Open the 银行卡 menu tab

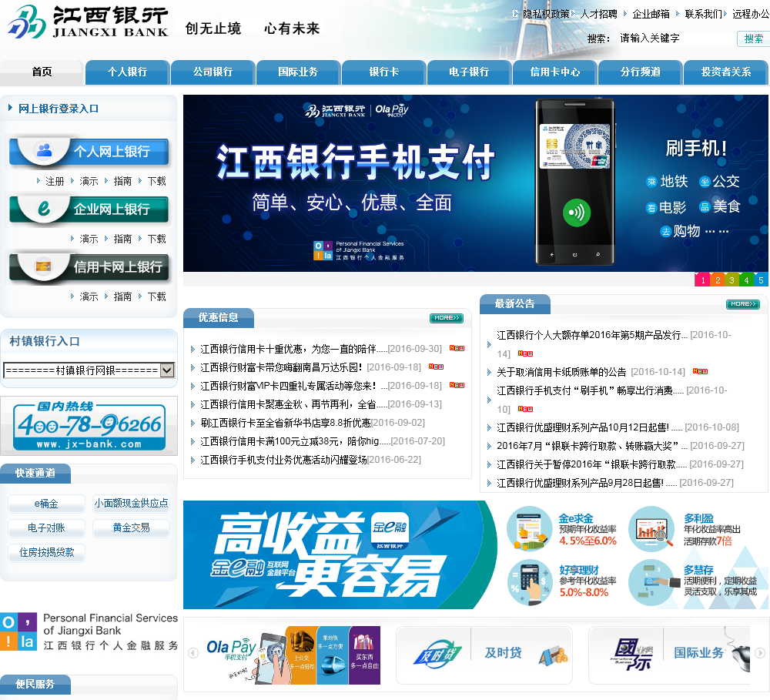point(384,72)
